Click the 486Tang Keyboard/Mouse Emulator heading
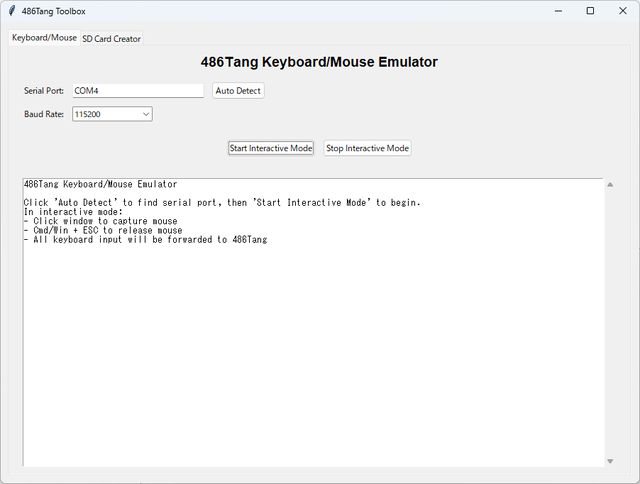640x484 pixels. pyautogui.click(x=319, y=62)
